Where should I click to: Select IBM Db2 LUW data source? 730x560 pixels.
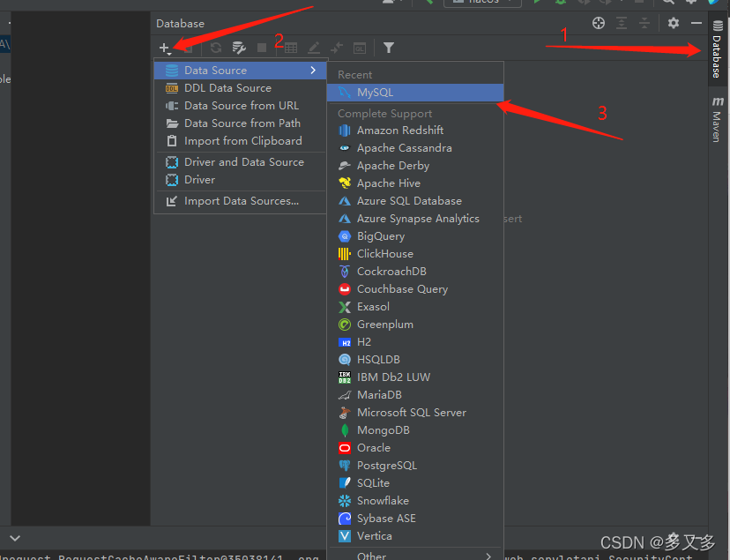pos(415,377)
